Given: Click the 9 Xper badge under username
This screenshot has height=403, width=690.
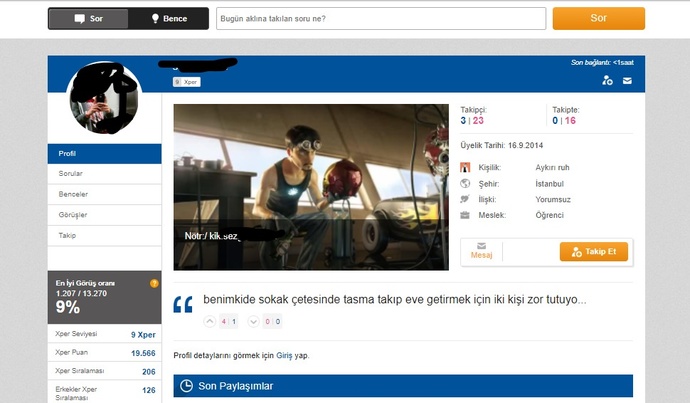Looking at the screenshot, I should click(187, 82).
